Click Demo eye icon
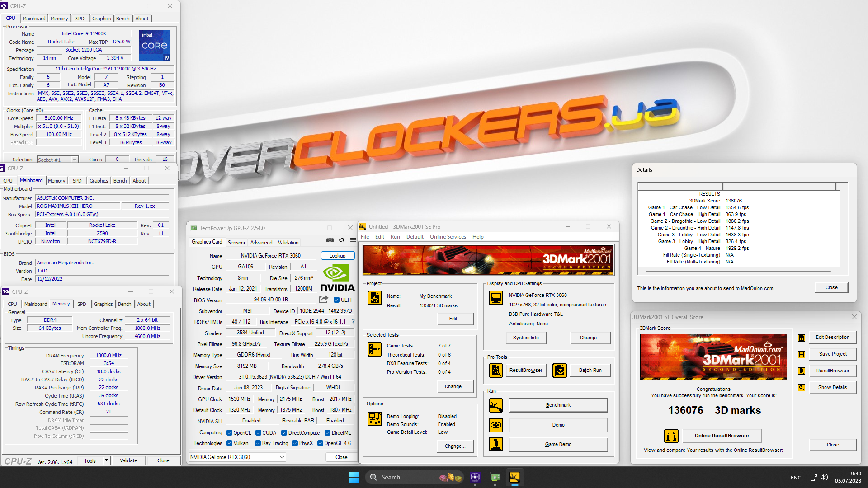This screenshot has width=868, height=488. (496, 425)
